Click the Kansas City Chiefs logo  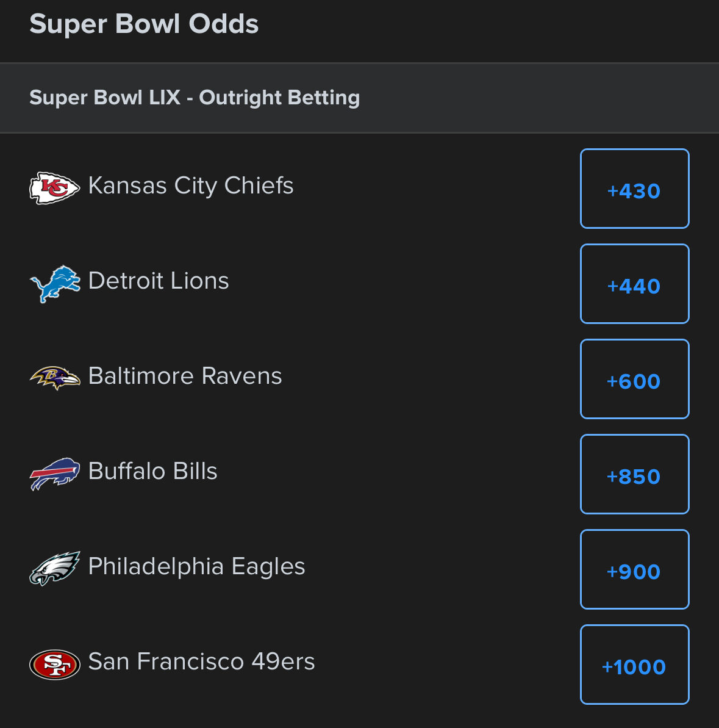54,187
